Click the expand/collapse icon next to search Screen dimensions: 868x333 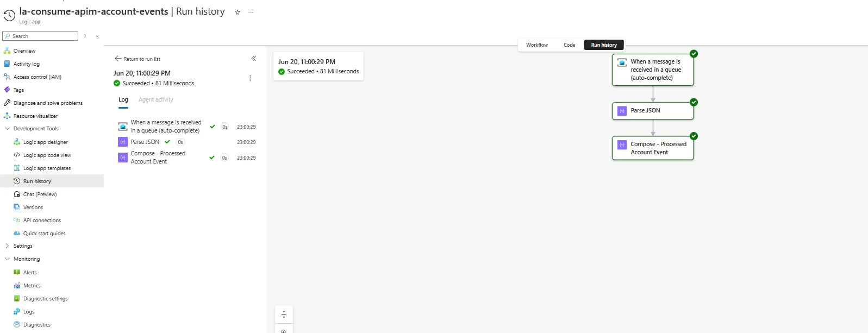pos(85,36)
